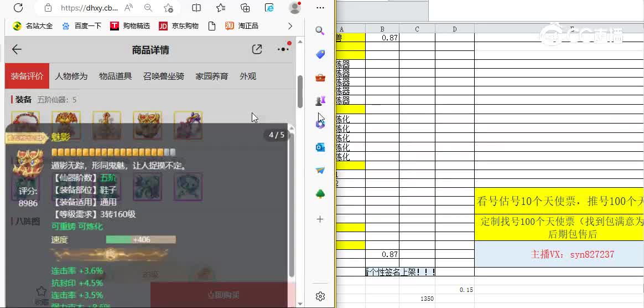Viewport: 644px width, 308px height.
Task: Add this page to favorites
Action: [168, 8]
